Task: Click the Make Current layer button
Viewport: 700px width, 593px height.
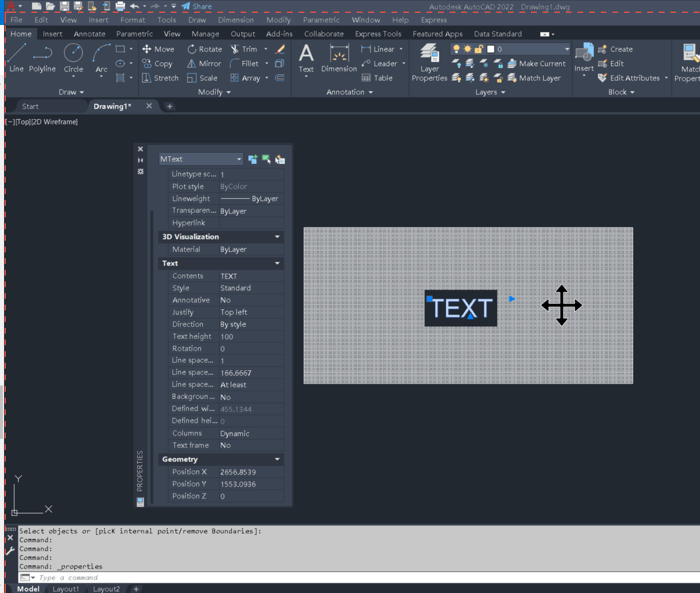Action: [536, 64]
